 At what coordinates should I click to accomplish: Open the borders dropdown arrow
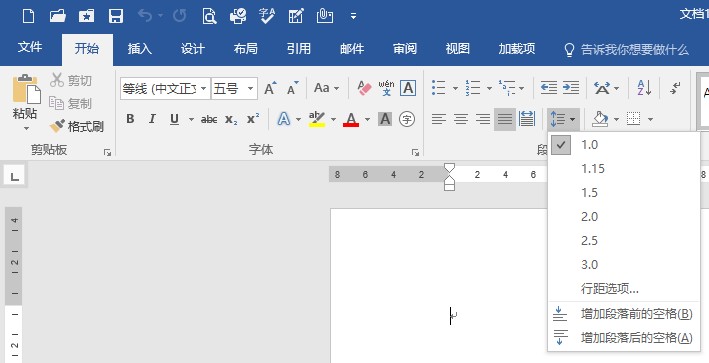650,120
